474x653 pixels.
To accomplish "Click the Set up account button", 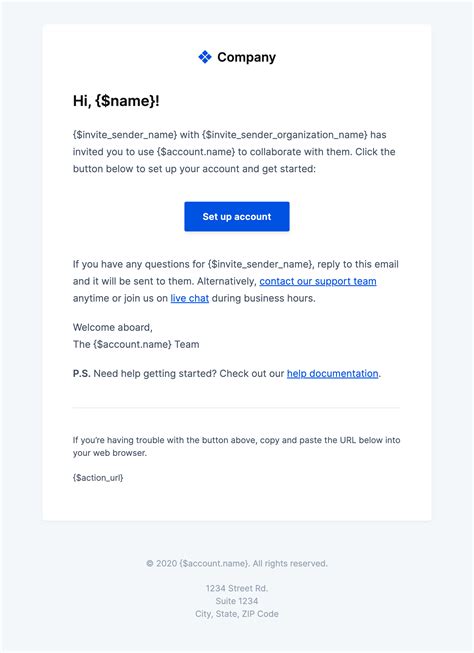I will (237, 217).
